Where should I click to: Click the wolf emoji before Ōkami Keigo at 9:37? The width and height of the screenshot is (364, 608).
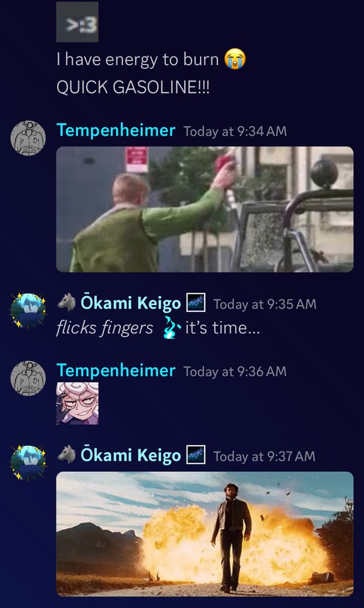pyautogui.click(x=66, y=455)
